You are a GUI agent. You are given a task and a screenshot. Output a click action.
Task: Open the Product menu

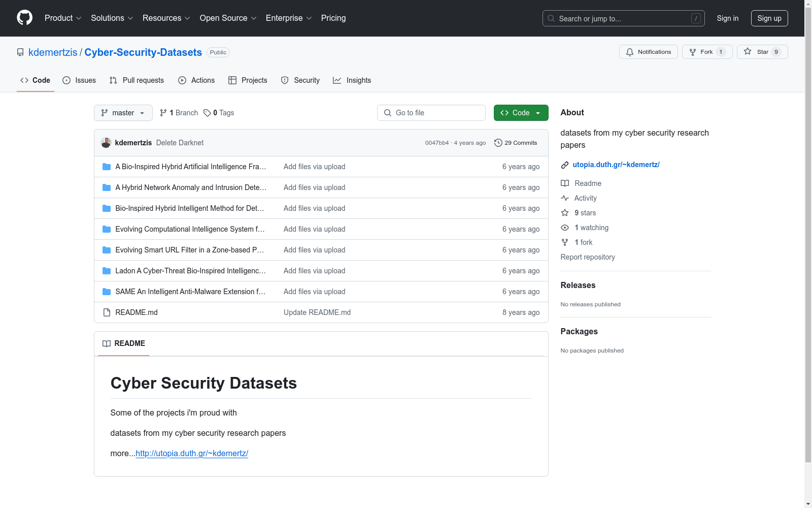pyautogui.click(x=63, y=18)
